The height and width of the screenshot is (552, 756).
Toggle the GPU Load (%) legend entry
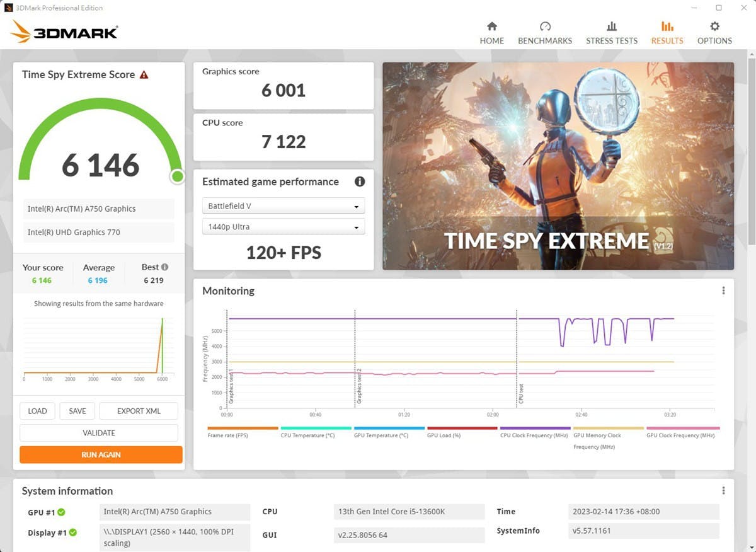[x=462, y=432]
